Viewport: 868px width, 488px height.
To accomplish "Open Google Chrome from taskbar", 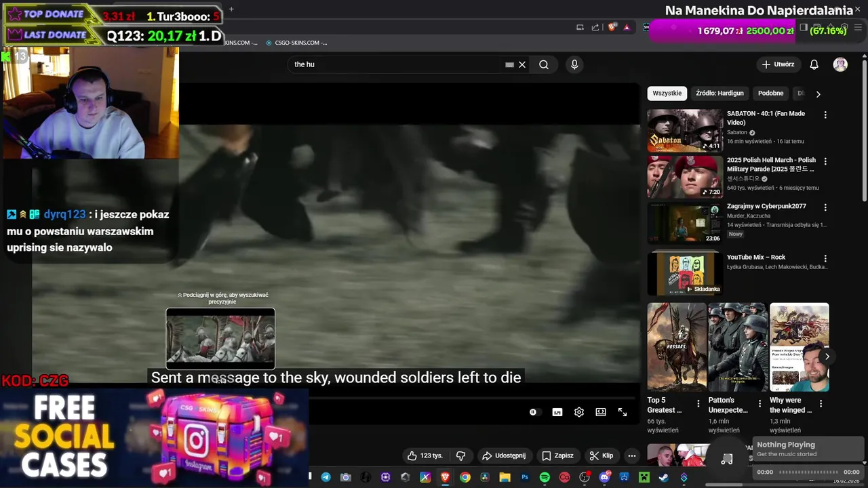I will (465, 477).
